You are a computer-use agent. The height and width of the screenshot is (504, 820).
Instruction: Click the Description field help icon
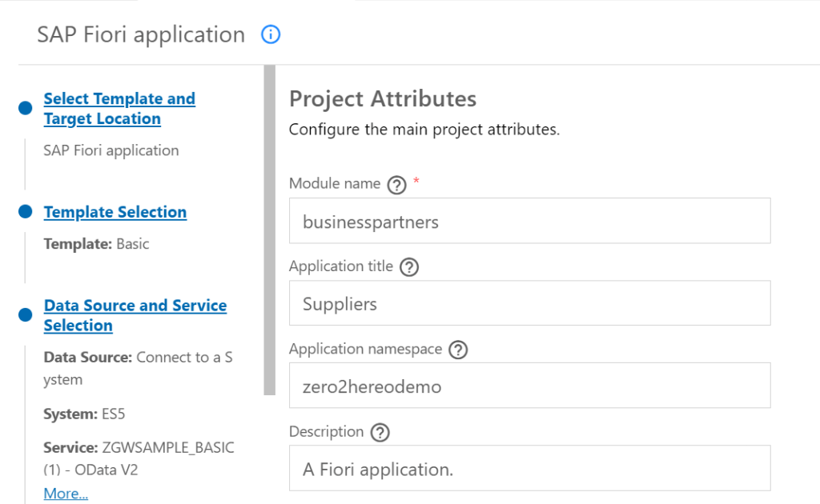(x=380, y=433)
